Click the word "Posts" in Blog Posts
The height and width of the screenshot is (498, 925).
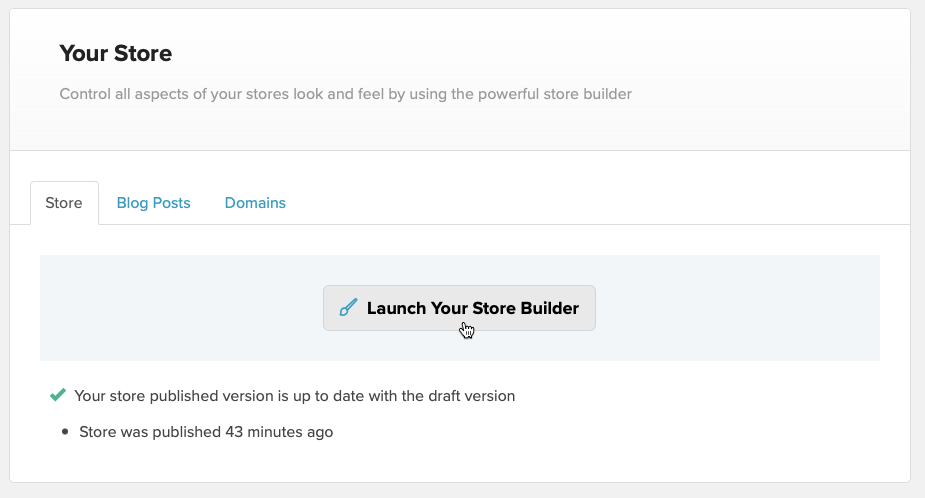point(171,203)
